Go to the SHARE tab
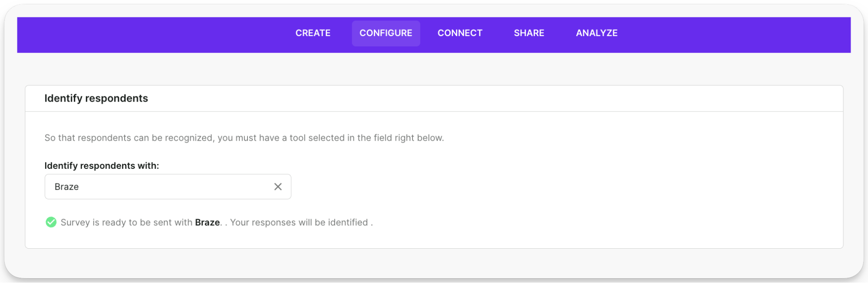 (528, 33)
